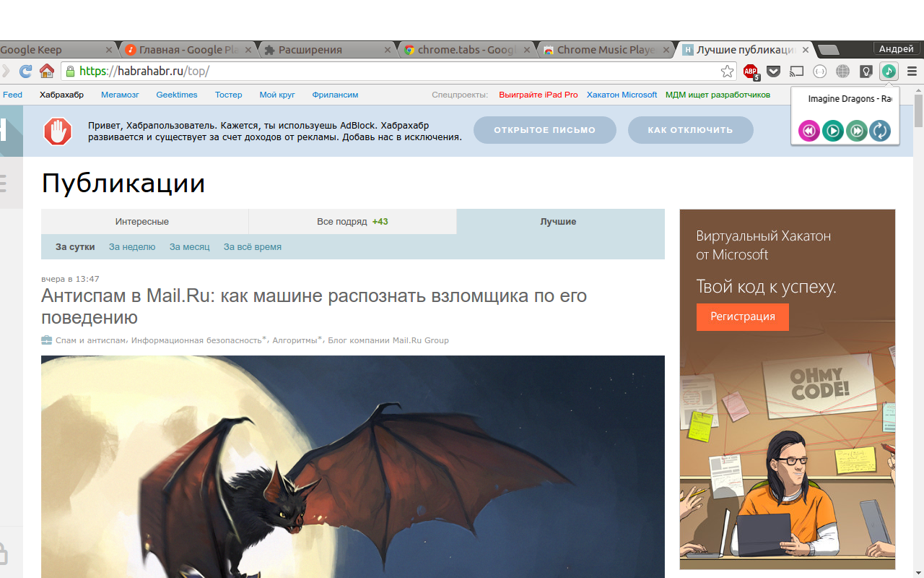Toggle the green music note extension popup
924x578 pixels.
click(889, 71)
